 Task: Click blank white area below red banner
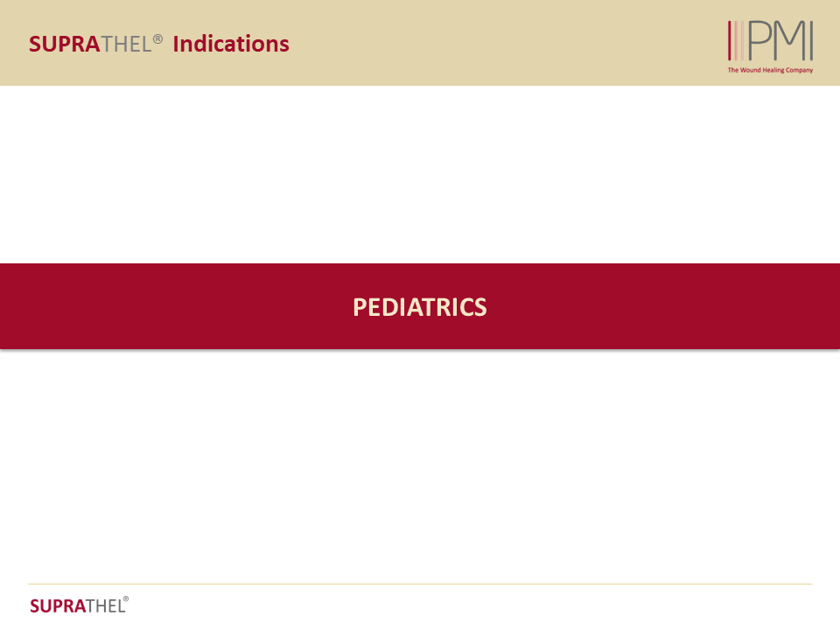coord(420,464)
